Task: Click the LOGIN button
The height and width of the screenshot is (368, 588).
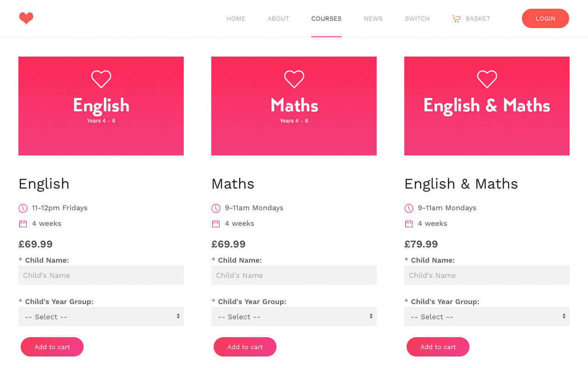Action: tap(545, 18)
